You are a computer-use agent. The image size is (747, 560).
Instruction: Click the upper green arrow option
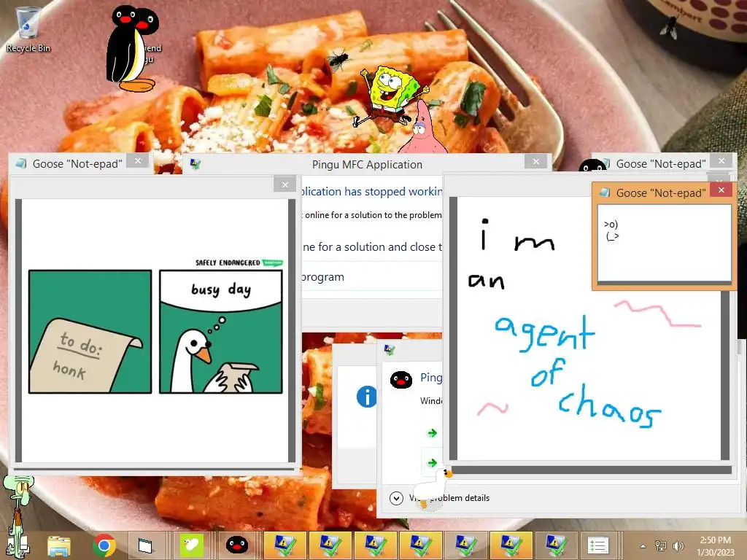pos(432,433)
